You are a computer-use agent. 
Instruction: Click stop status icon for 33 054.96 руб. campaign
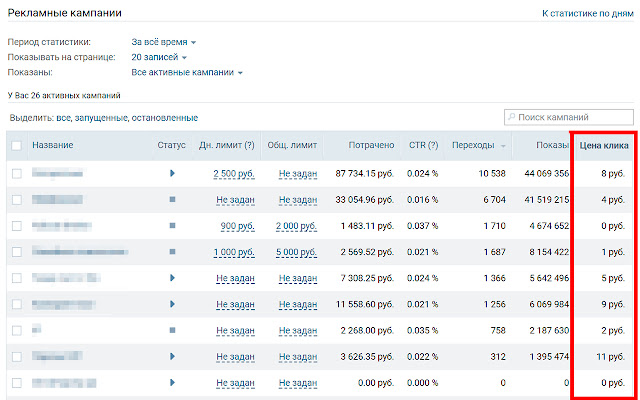[x=172, y=200]
